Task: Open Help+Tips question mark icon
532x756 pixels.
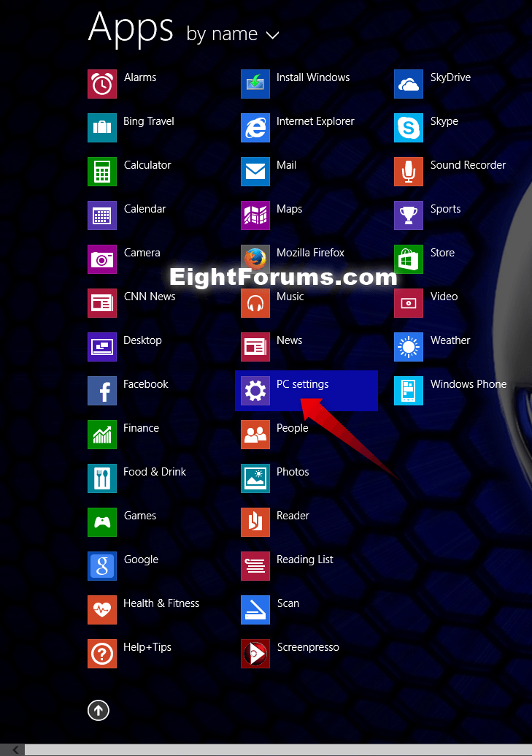Action: 101,654
